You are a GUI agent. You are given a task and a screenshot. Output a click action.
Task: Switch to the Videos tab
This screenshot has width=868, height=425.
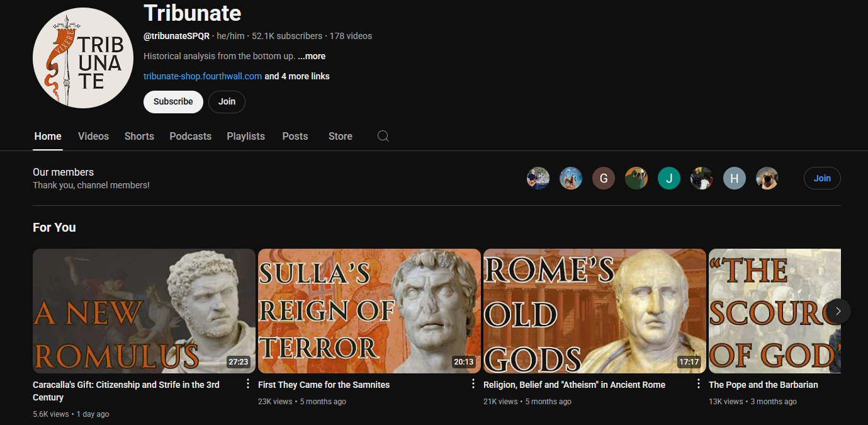(93, 136)
